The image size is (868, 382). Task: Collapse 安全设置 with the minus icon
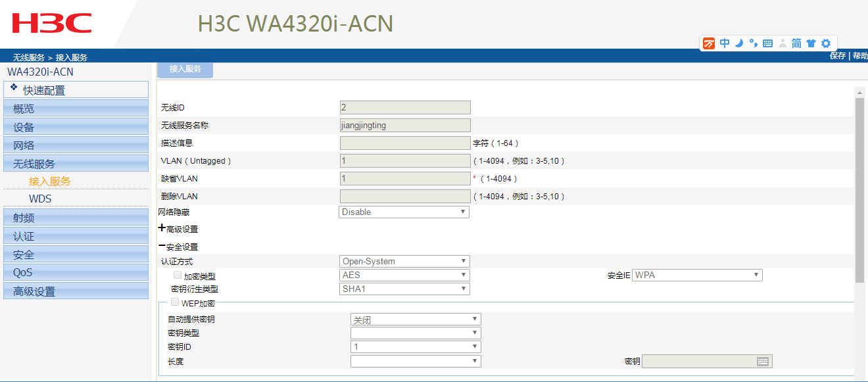pyautogui.click(x=162, y=246)
